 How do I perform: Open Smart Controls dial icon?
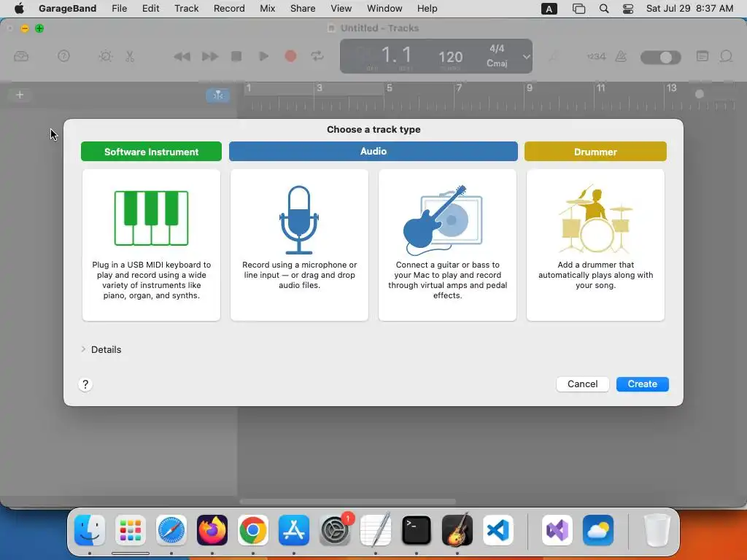105,56
